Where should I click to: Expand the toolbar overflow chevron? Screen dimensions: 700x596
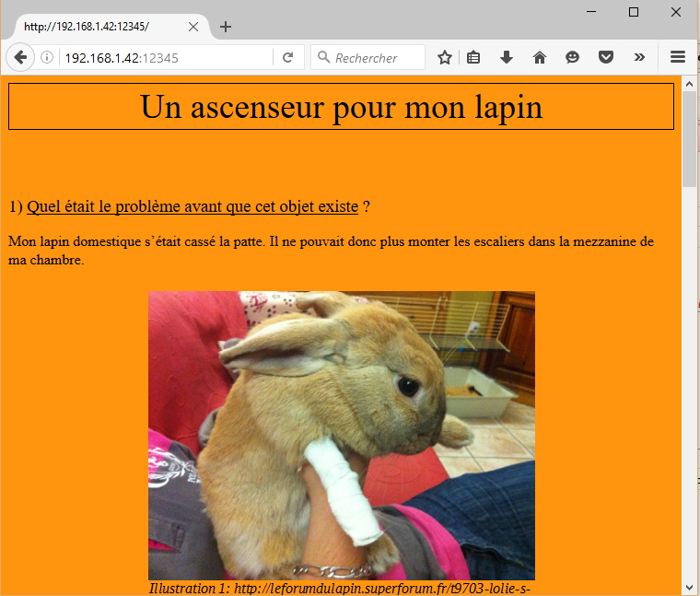pos(639,57)
